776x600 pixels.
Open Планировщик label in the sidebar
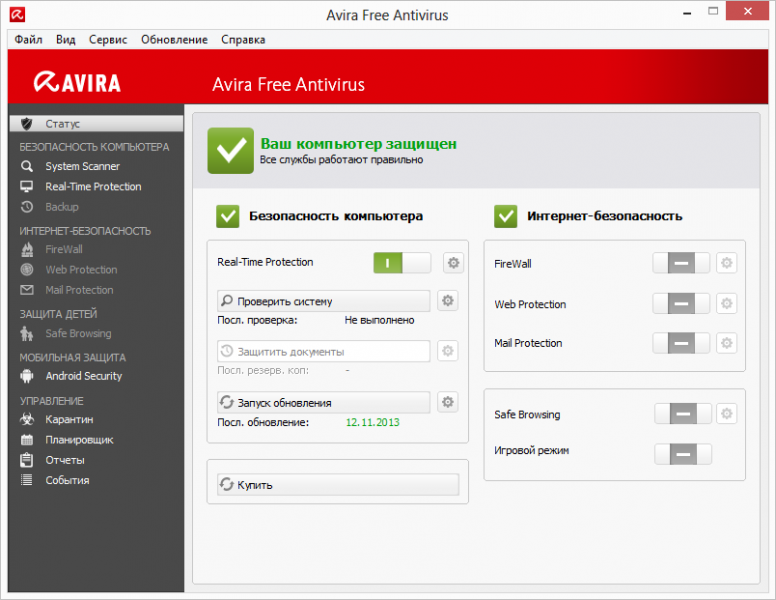coord(79,440)
